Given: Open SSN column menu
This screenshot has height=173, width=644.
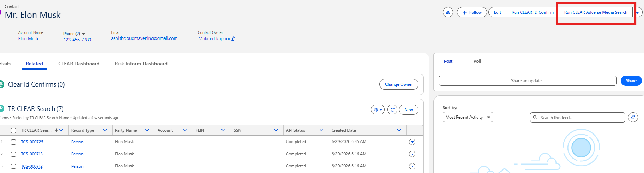Looking at the screenshot, I should point(276,130).
